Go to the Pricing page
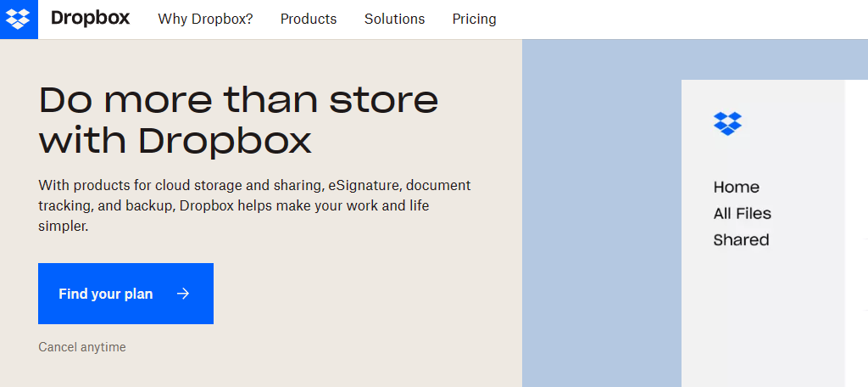 coord(474,19)
